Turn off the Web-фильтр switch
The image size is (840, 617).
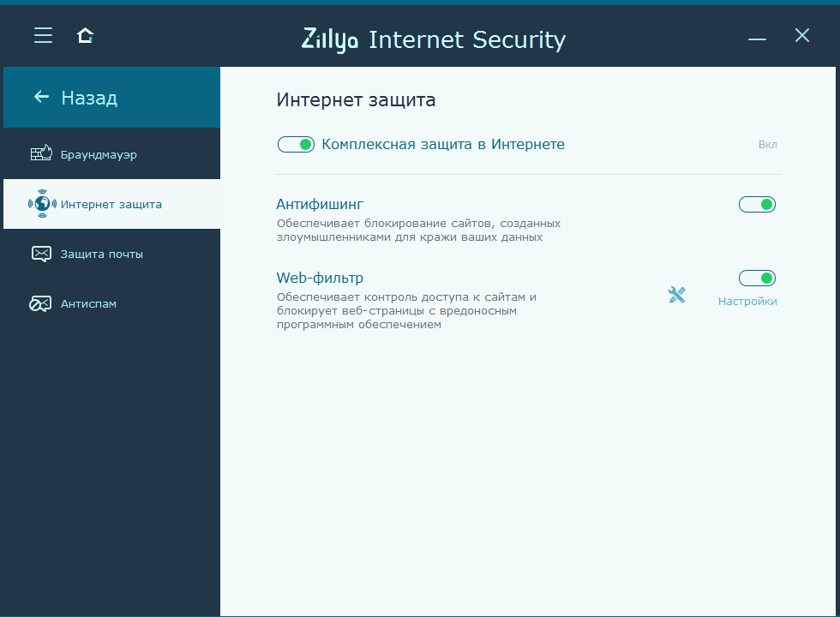coord(757,278)
